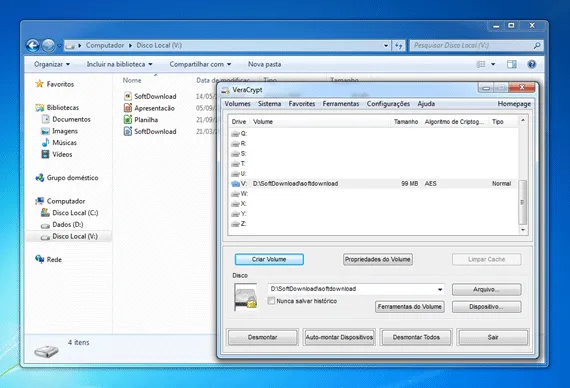The width and height of the screenshot is (570, 388).
Task: Open the volume path dropdown arrow
Action: 440,289
